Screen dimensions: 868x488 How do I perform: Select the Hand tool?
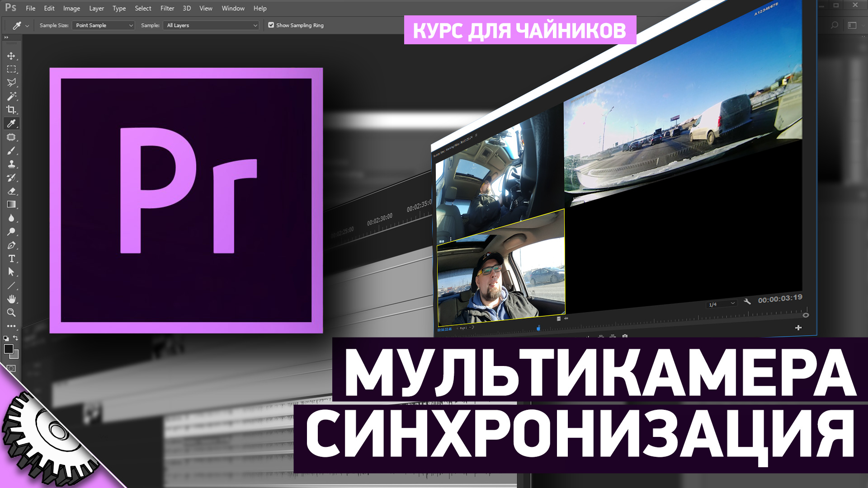11,299
